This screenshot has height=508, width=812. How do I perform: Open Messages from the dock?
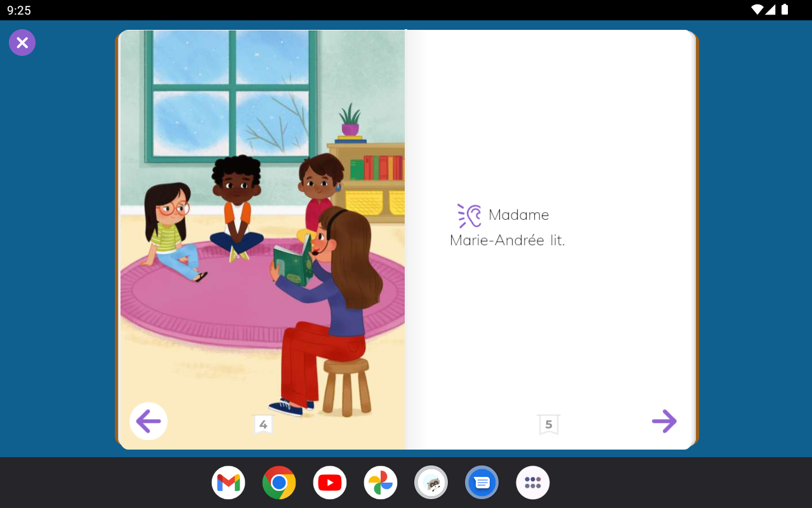coord(482,483)
